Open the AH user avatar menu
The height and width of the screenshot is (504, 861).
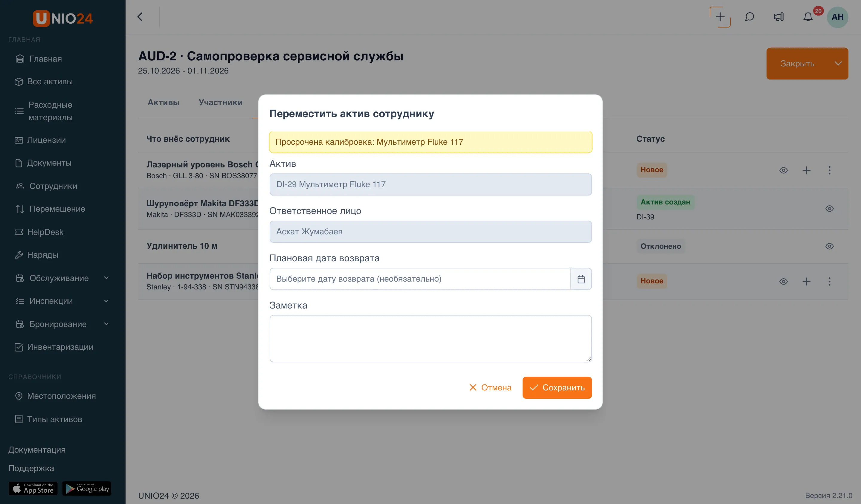pos(837,17)
